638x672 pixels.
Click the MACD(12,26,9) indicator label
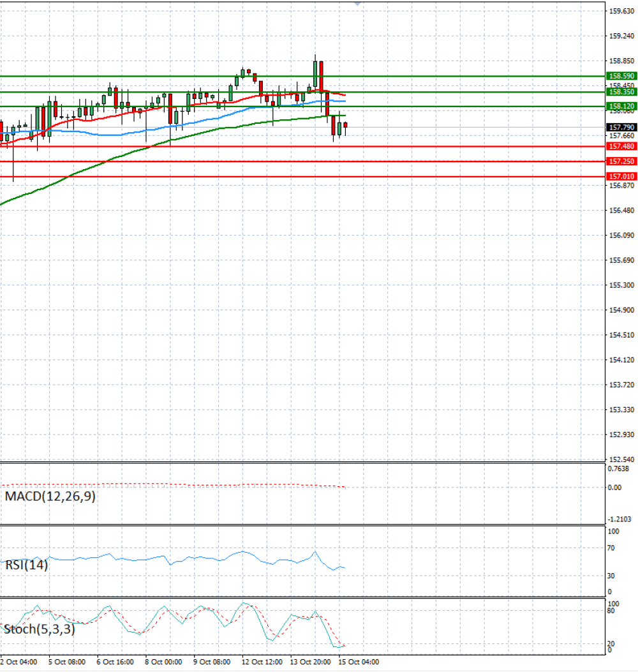point(50,497)
